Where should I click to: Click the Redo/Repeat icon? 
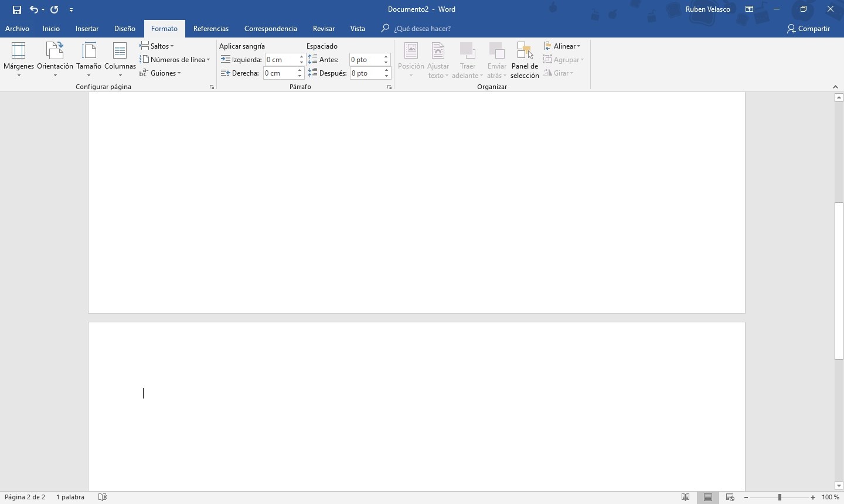(x=55, y=9)
